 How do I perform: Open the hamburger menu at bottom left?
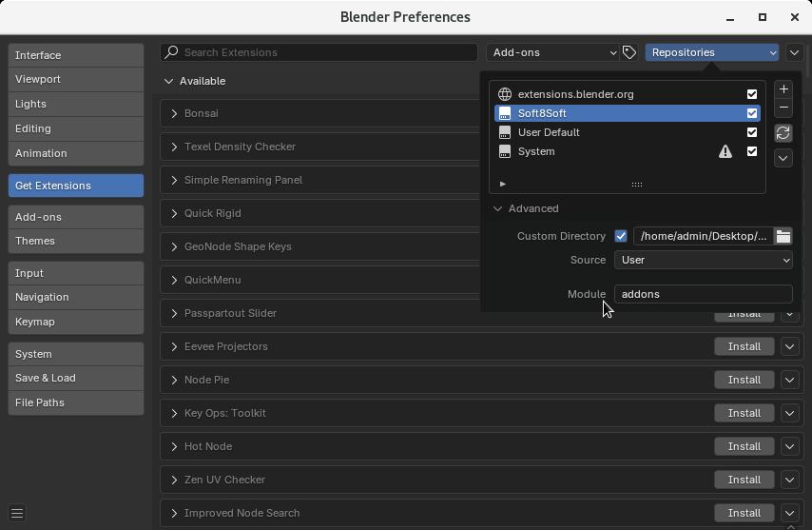[17, 514]
